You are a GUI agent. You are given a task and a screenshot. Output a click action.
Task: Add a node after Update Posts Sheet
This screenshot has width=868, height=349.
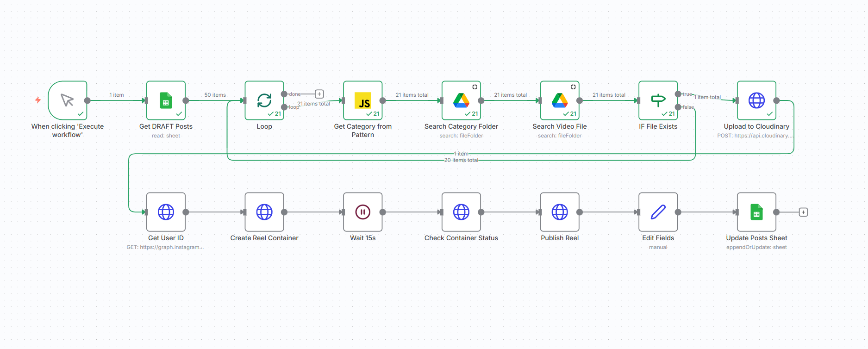tap(804, 212)
